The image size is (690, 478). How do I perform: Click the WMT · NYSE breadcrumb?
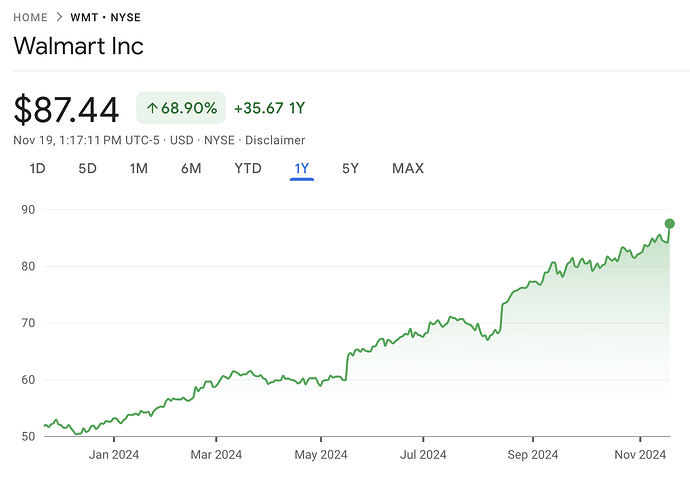[x=106, y=18]
